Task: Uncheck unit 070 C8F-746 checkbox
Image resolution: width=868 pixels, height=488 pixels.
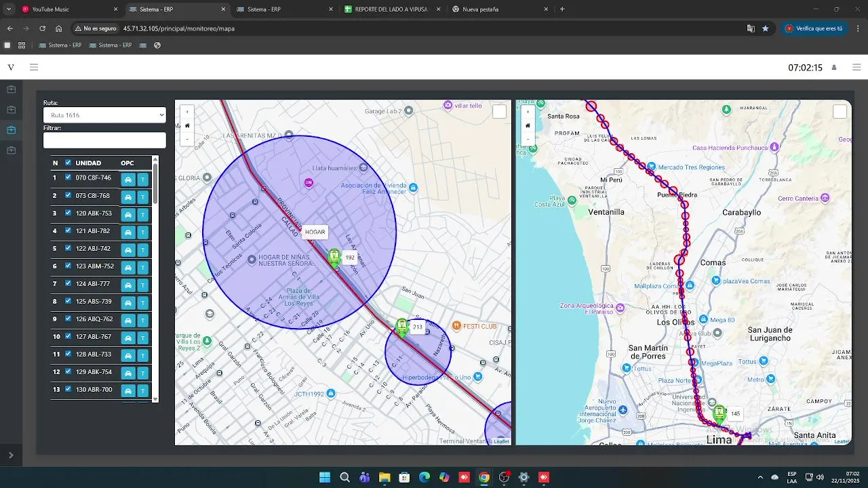Action: pyautogui.click(x=68, y=178)
